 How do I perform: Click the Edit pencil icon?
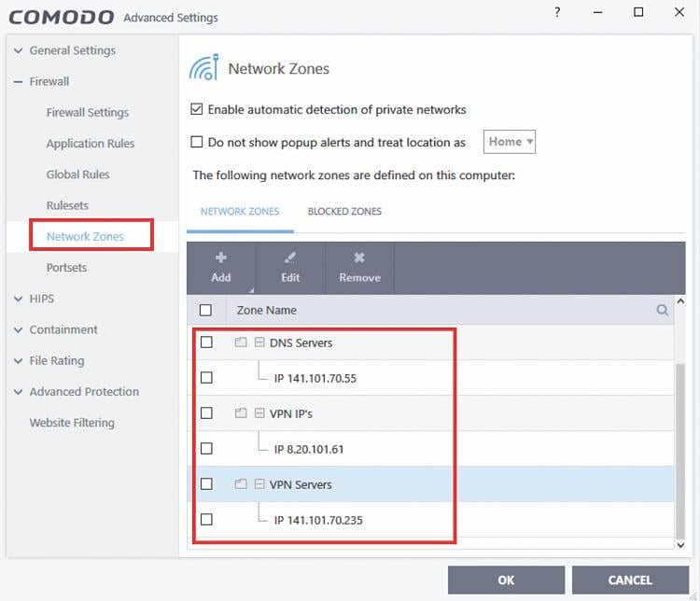click(x=290, y=258)
